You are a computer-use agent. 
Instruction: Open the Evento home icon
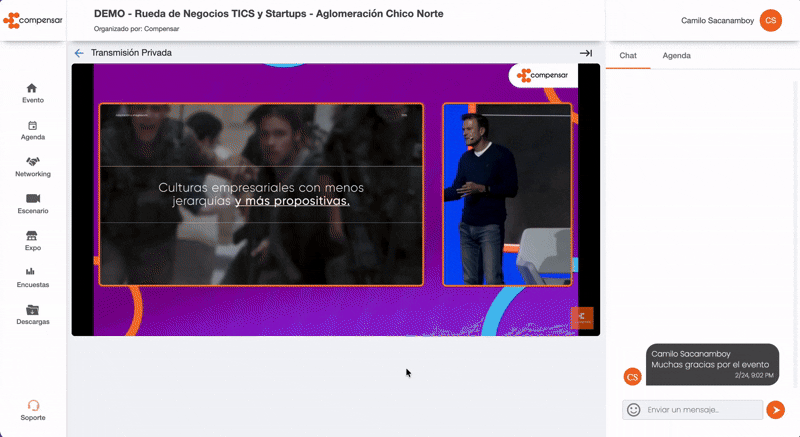coord(32,88)
